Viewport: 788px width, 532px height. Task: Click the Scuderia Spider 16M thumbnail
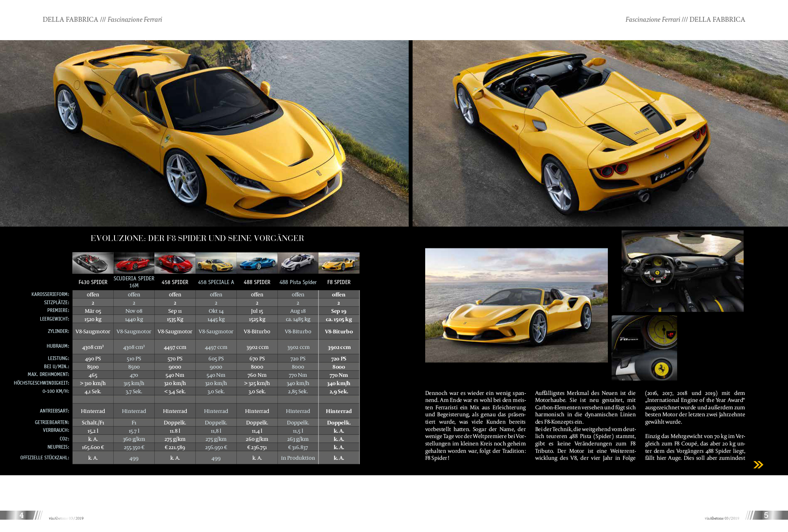click(134, 263)
